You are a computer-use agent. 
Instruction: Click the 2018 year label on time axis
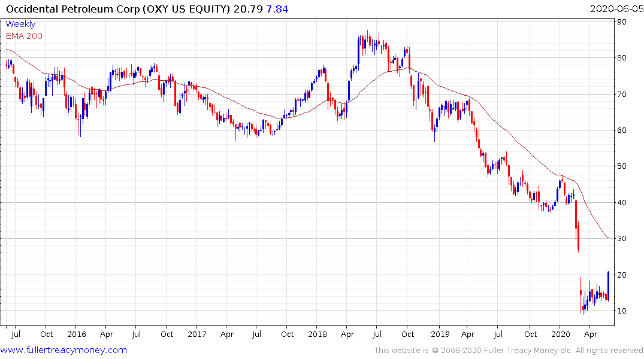click(318, 334)
